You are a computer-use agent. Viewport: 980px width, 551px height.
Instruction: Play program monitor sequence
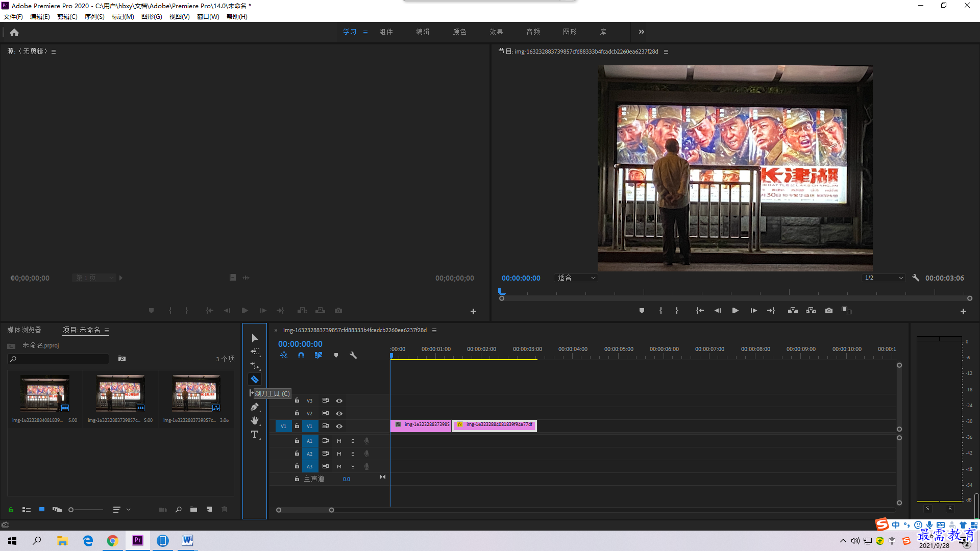pyautogui.click(x=735, y=311)
